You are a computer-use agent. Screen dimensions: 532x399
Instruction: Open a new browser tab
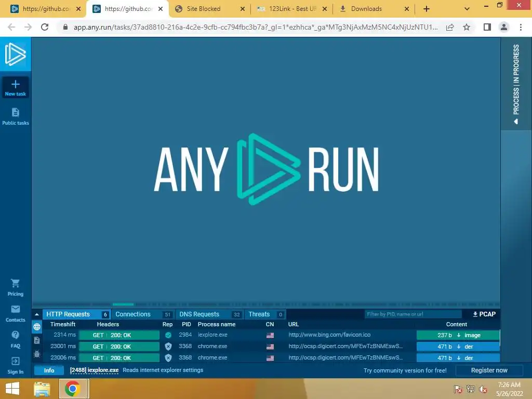(427, 9)
